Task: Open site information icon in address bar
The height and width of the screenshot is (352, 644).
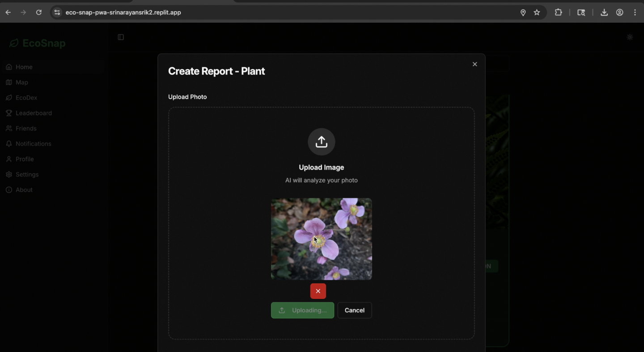Action: tap(57, 13)
